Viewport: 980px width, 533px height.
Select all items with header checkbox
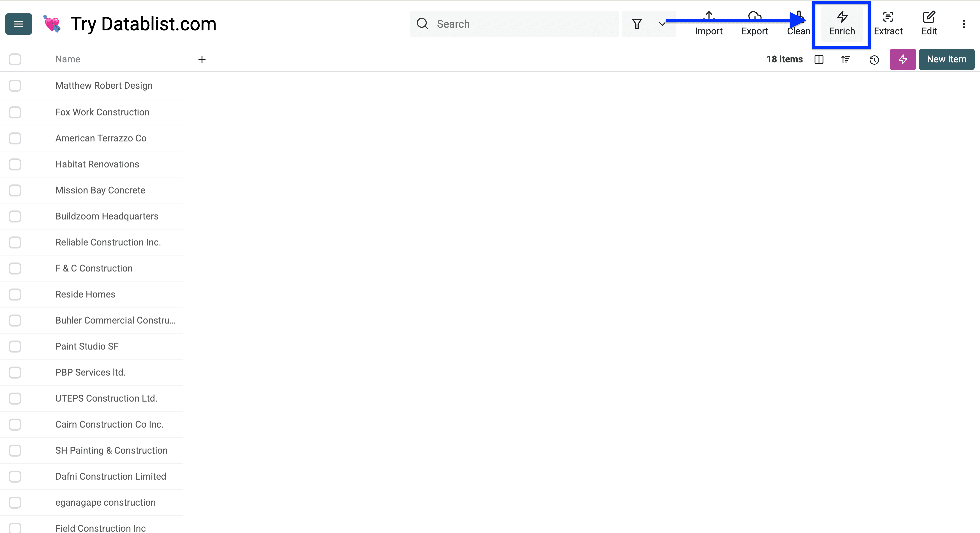pyautogui.click(x=15, y=59)
